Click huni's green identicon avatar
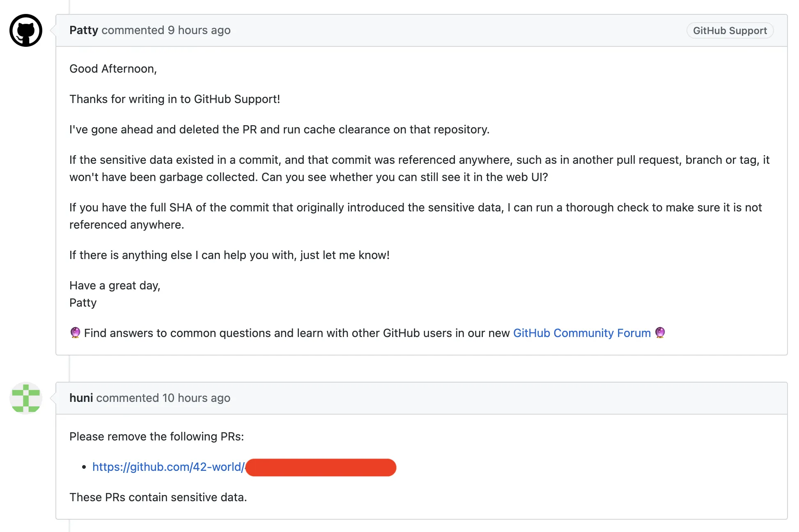 (25, 398)
